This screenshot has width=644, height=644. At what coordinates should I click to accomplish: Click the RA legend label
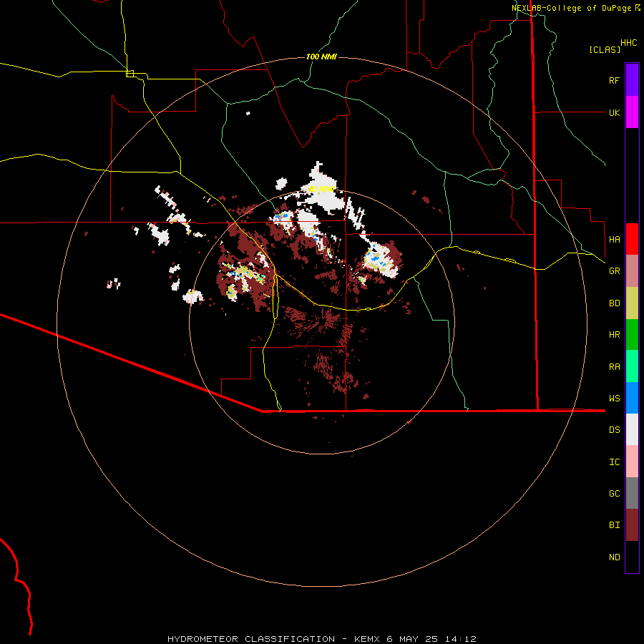click(614, 367)
